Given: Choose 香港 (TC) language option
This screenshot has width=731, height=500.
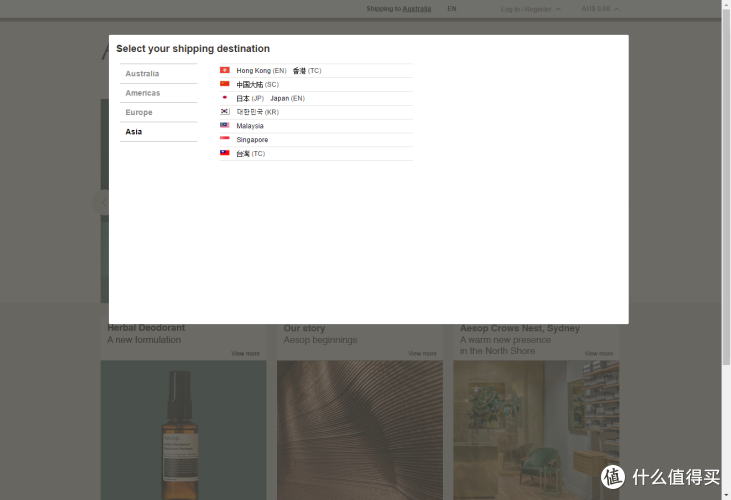Looking at the screenshot, I should click(x=306, y=71).
